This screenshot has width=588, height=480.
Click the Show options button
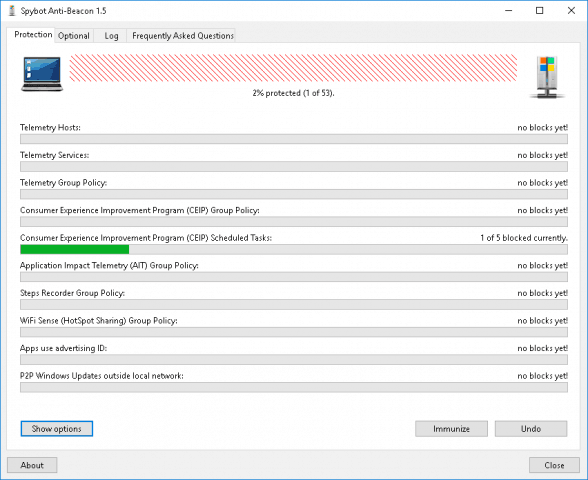click(57, 429)
